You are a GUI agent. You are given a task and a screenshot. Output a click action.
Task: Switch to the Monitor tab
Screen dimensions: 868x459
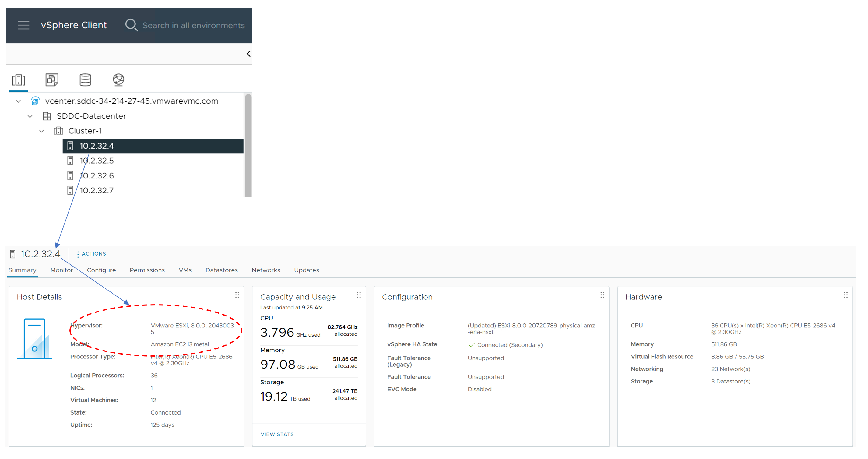pos(61,270)
